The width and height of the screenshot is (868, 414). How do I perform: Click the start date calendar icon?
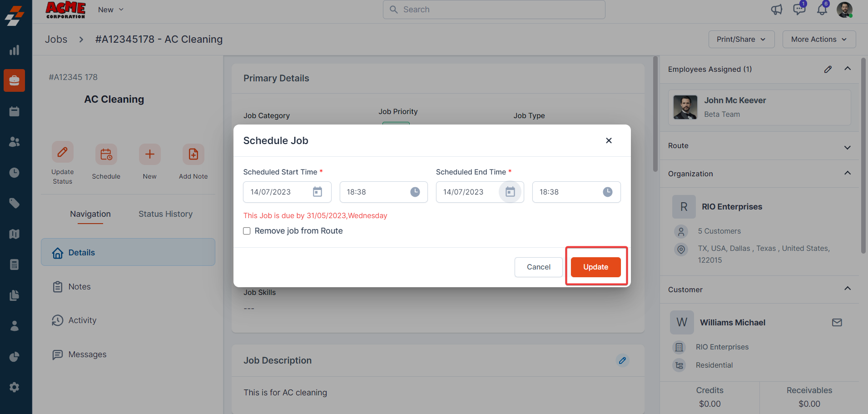point(317,192)
